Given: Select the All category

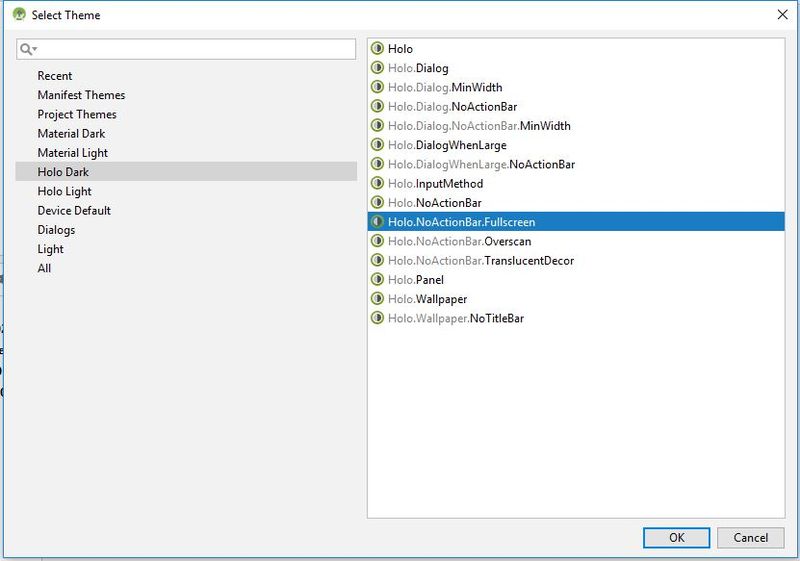Looking at the screenshot, I should [186, 268].
